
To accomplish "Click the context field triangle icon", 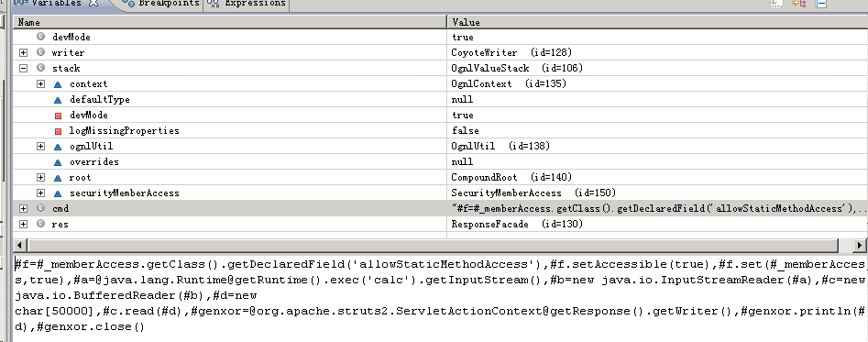I will click(x=58, y=84).
